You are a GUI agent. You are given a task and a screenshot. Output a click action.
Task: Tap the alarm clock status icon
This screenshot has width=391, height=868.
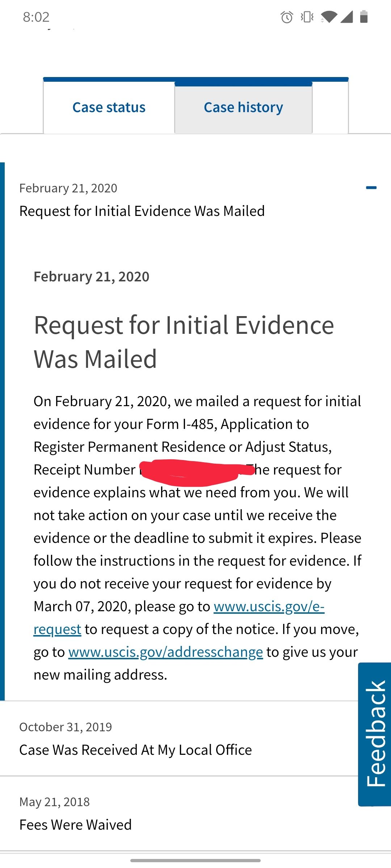point(287,17)
